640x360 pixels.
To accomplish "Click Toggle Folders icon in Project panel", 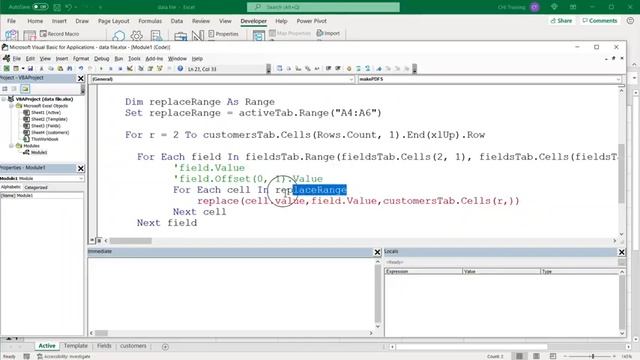I will [x=25, y=89].
